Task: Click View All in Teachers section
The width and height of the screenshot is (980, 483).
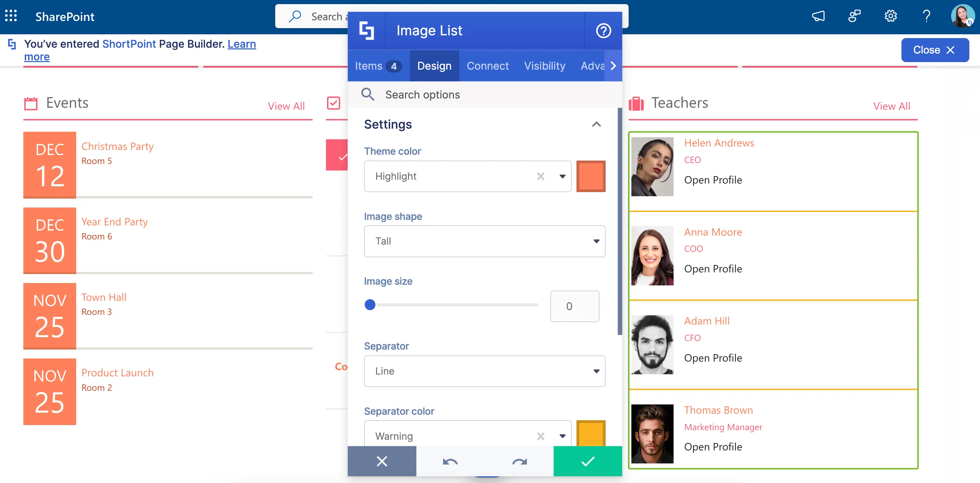Action: (891, 106)
